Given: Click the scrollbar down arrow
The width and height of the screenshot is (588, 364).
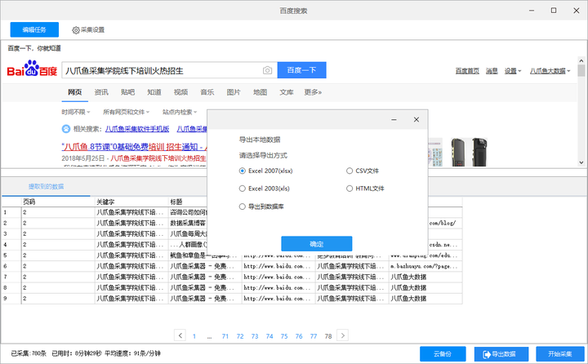Looking at the screenshot, I should 581,162.
